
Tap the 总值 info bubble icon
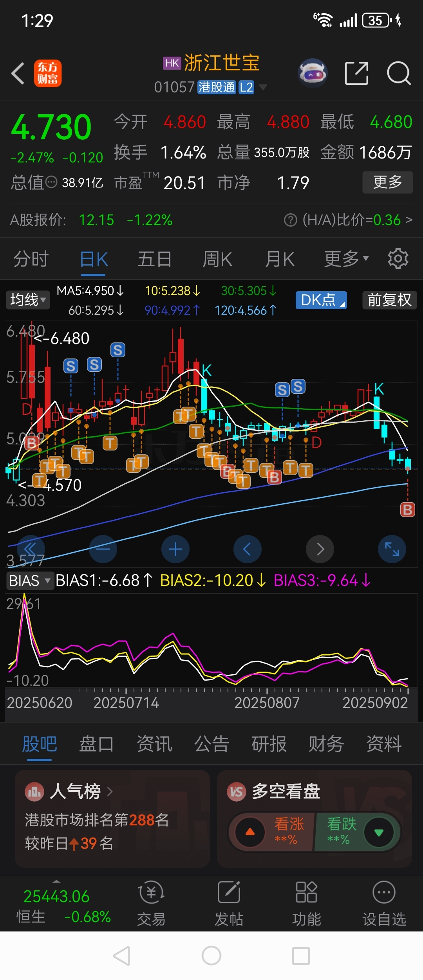(x=51, y=182)
